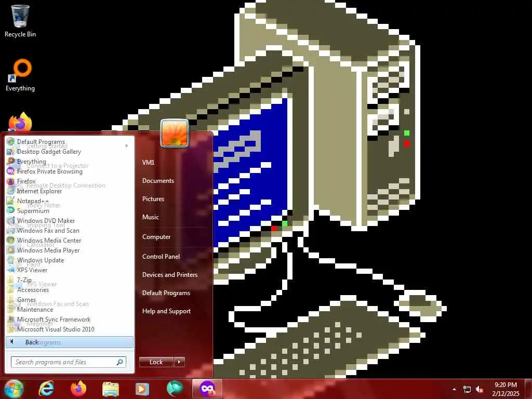Show hidden tray icons
This screenshot has width=532, height=399.
coord(454,389)
